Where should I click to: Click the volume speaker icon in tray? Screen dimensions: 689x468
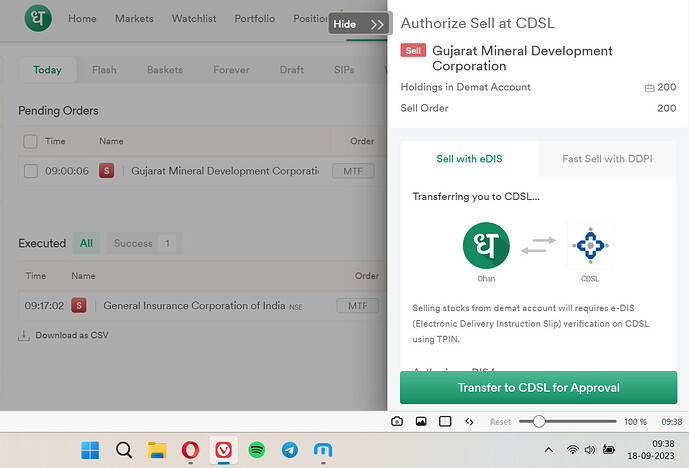590,450
